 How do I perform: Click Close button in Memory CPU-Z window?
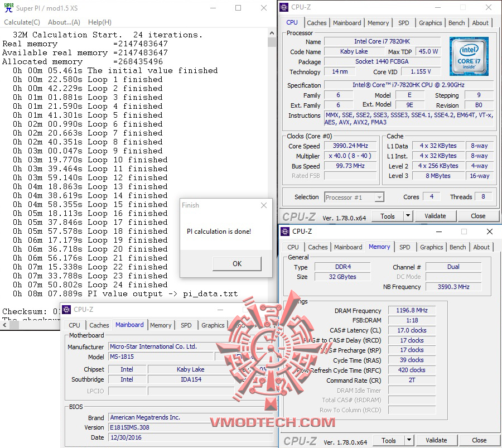point(479,441)
